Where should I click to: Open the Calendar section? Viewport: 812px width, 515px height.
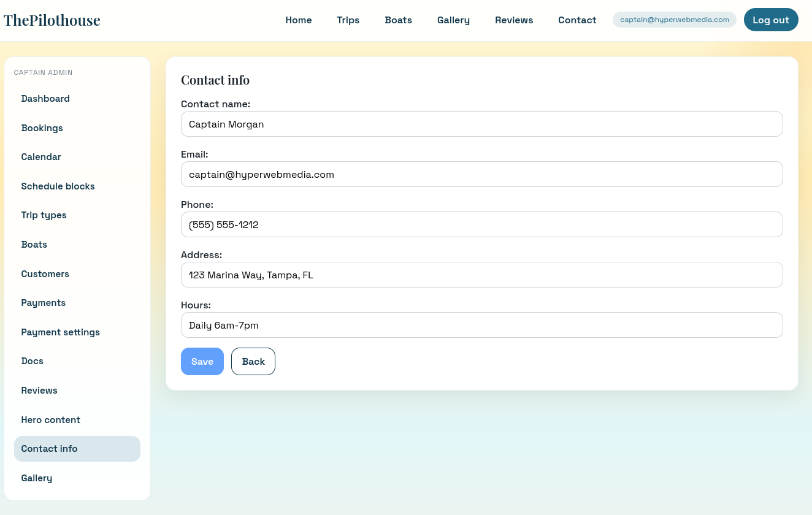(41, 157)
